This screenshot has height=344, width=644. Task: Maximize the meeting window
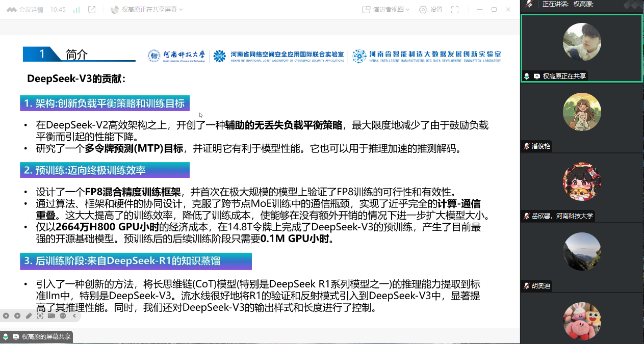[494, 9]
